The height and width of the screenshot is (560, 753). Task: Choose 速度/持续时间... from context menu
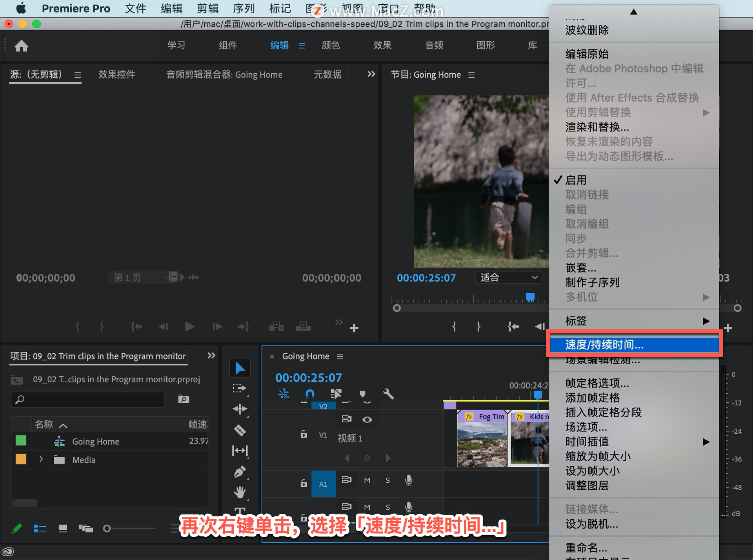pyautogui.click(x=635, y=345)
